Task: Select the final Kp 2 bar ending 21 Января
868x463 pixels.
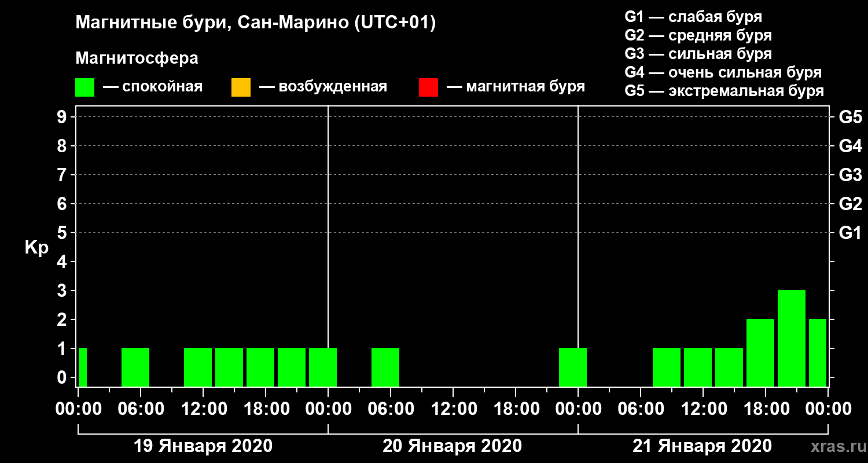Action: click(x=818, y=352)
